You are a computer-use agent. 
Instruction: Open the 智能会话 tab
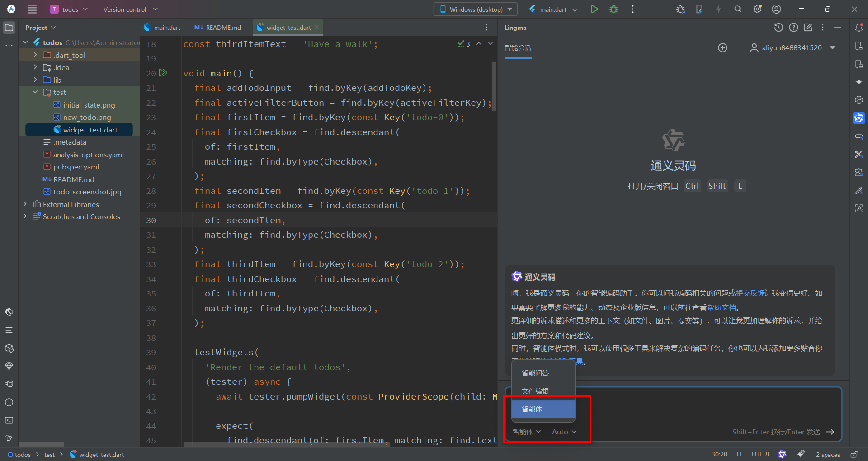click(518, 48)
